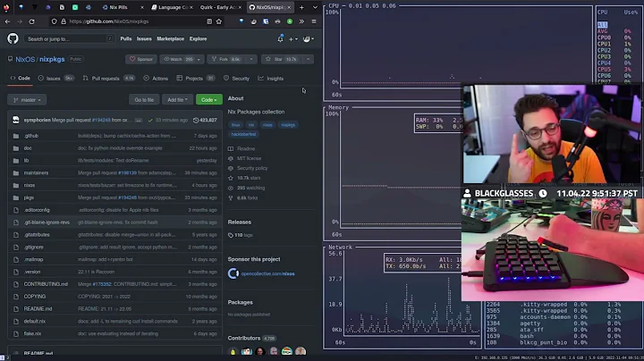
Task: Open the first contributor avatar
Action: click(233, 351)
